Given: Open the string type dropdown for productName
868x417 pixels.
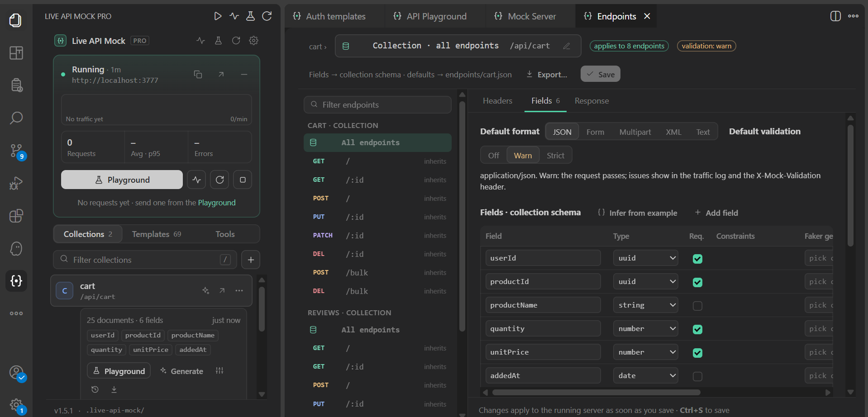Looking at the screenshot, I should pos(645,305).
